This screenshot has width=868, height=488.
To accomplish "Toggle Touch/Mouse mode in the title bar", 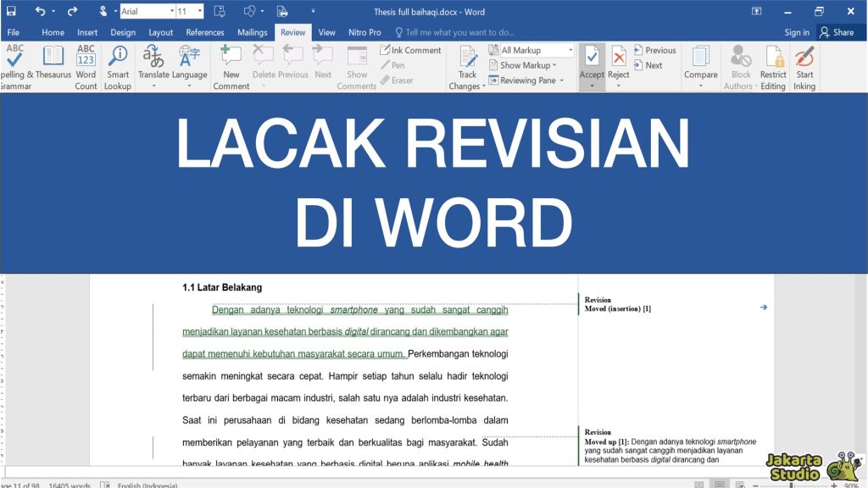I will [x=103, y=11].
